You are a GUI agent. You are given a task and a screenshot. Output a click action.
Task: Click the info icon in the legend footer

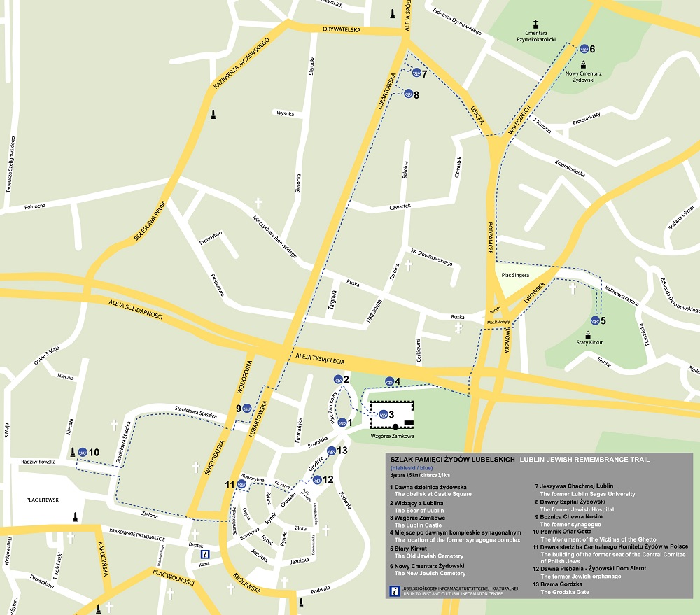395,591
